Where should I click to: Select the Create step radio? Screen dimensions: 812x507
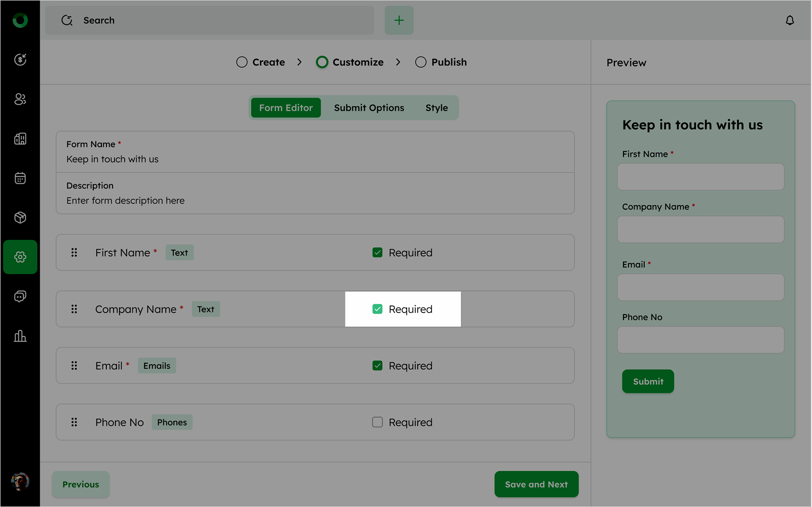(242, 62)
